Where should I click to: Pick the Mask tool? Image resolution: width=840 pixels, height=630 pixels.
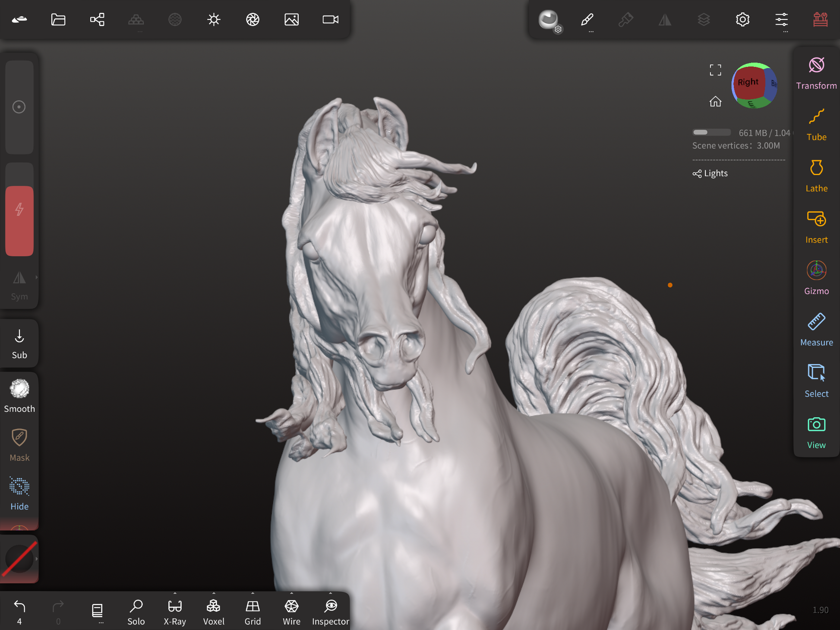(19, 444)
